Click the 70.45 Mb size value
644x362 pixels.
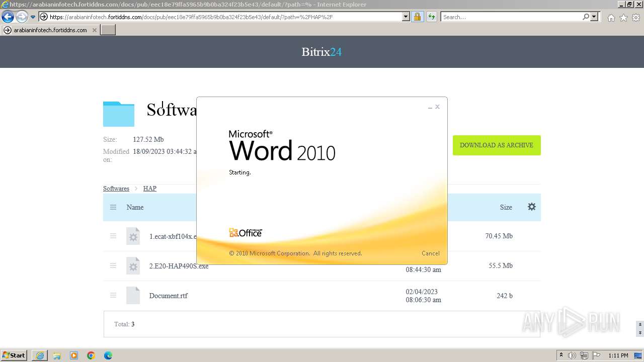[x=499, y=236]
